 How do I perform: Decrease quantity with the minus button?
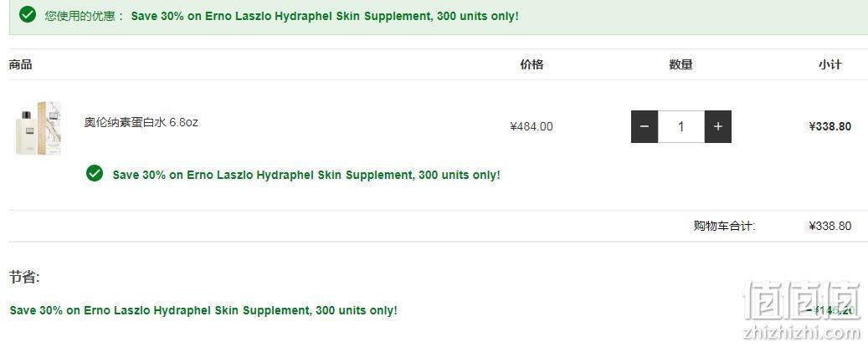coord(645,126)
